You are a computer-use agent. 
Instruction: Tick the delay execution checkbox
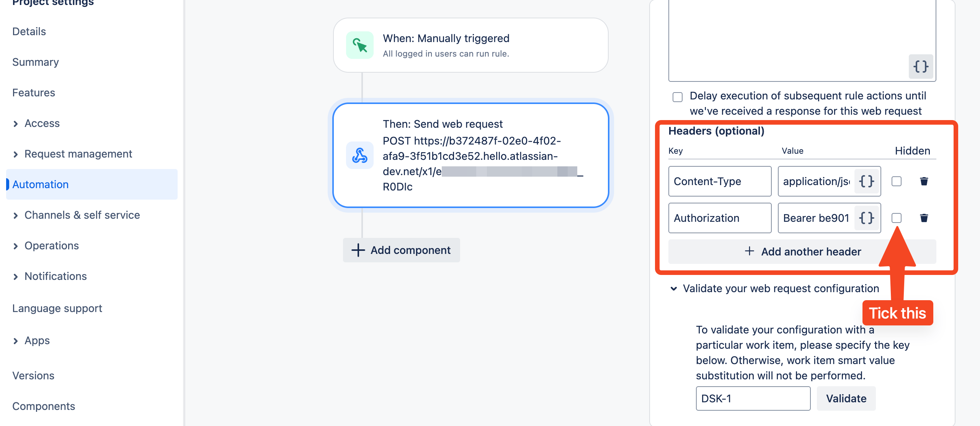[678, 97]
